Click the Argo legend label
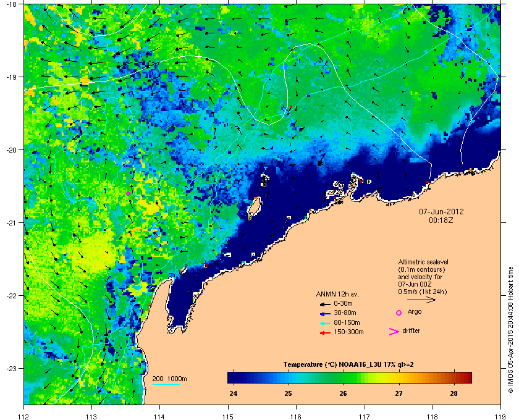 [x=415, y=312]
